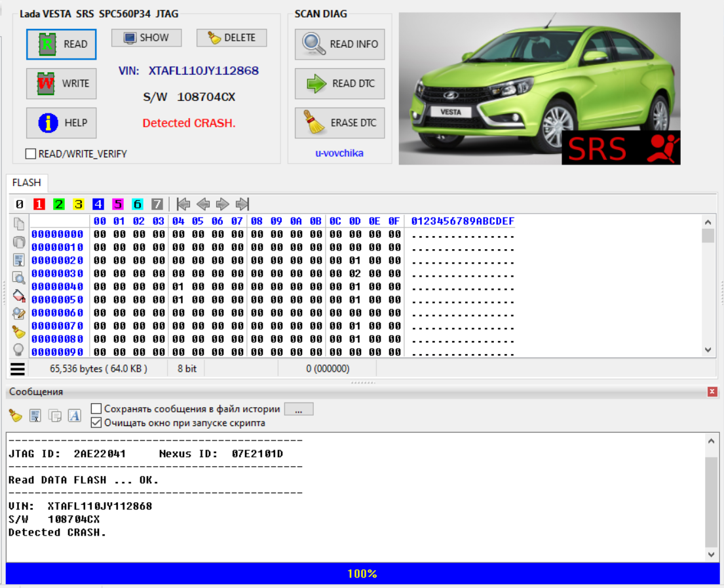724x588 pixels.
Task: Enable the READ/WRITE_VERIFY checkbox
Action: click(31, 154)
